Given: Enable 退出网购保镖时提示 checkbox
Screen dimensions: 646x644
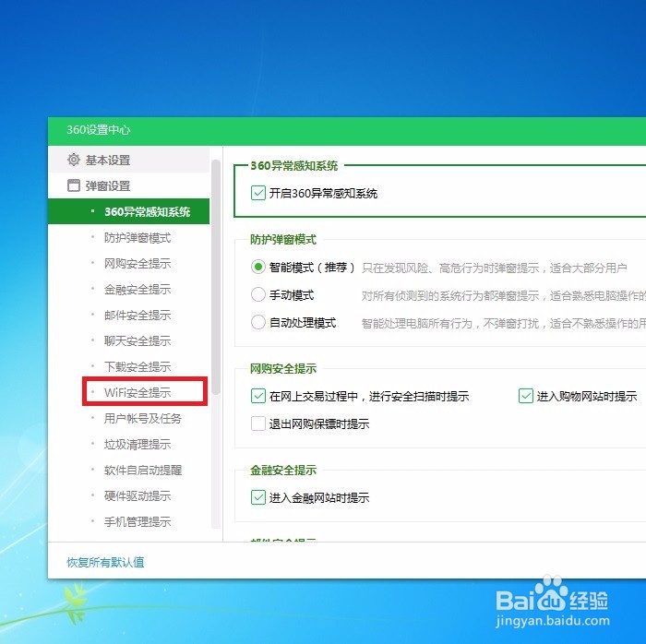Looking at the screenshot, I should coord(257,423).
